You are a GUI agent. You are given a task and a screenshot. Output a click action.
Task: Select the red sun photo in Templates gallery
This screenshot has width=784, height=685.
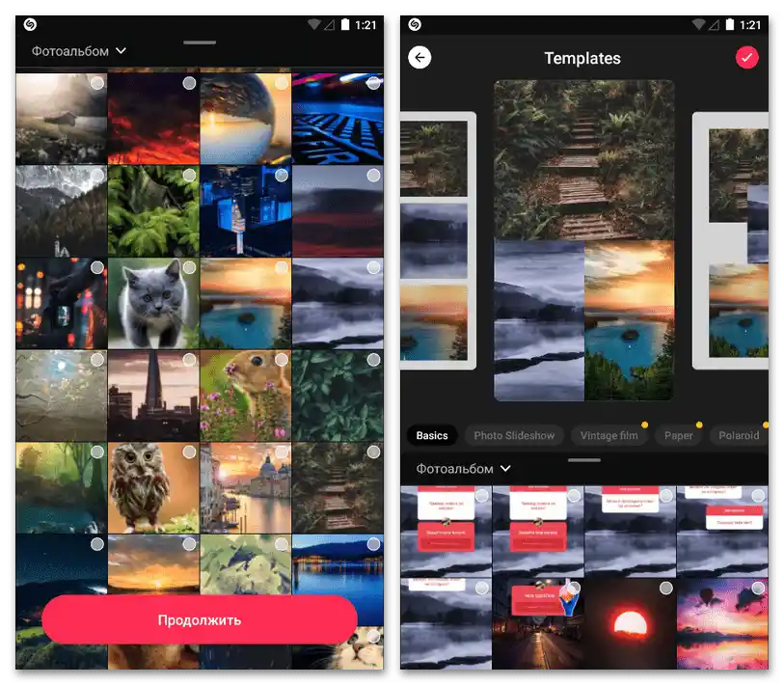tap(630, 624)
